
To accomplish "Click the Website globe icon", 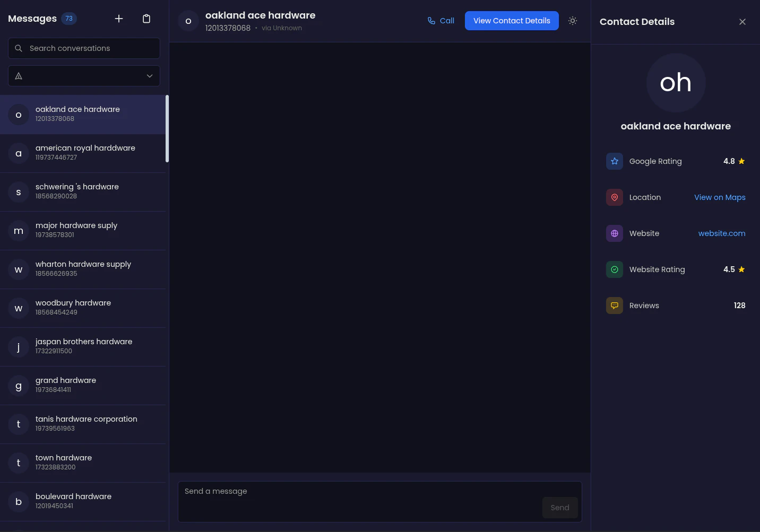I will 614,233.
